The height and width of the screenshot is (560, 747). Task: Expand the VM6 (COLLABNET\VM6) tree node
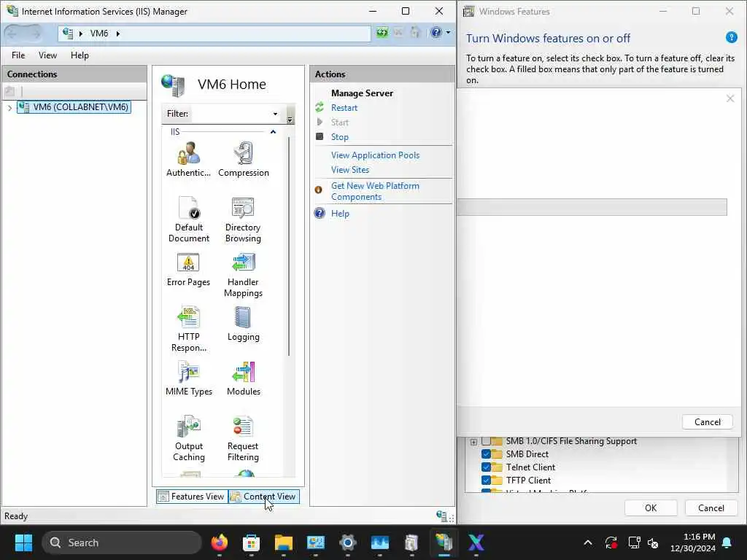9,108
